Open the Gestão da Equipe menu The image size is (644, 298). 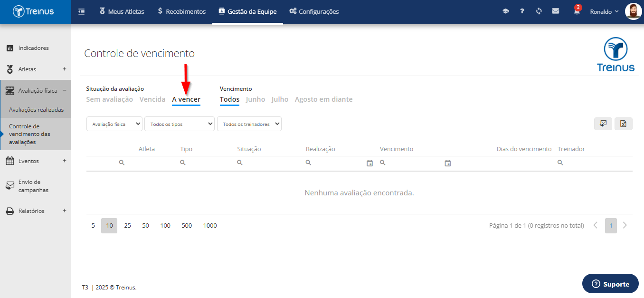247,11
